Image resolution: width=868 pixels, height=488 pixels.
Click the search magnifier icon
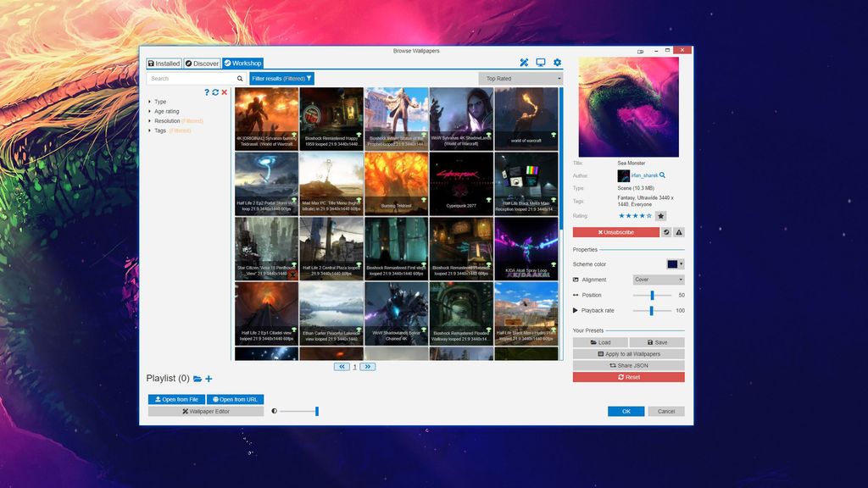(x=240, y=79)
